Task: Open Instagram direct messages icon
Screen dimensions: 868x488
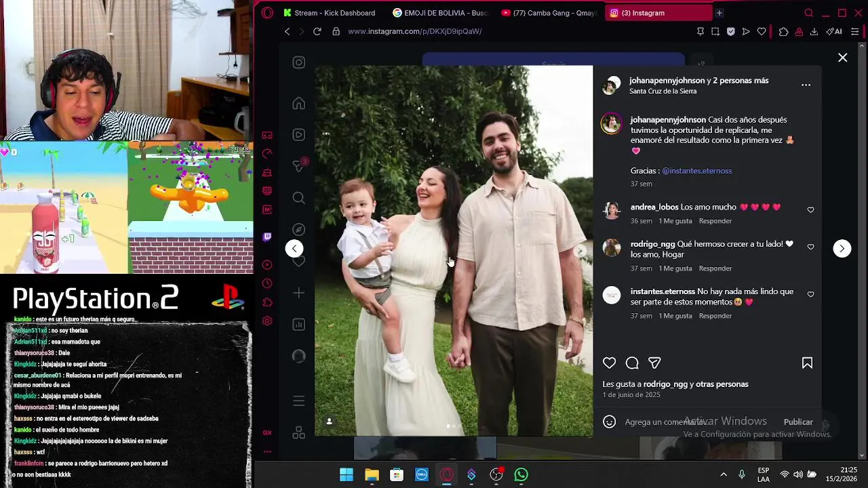Action: pos(298,166)
